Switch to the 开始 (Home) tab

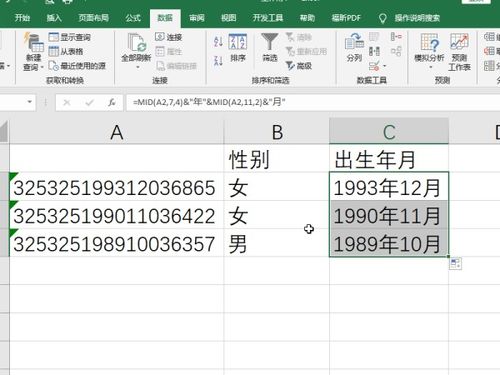point(22,18)
